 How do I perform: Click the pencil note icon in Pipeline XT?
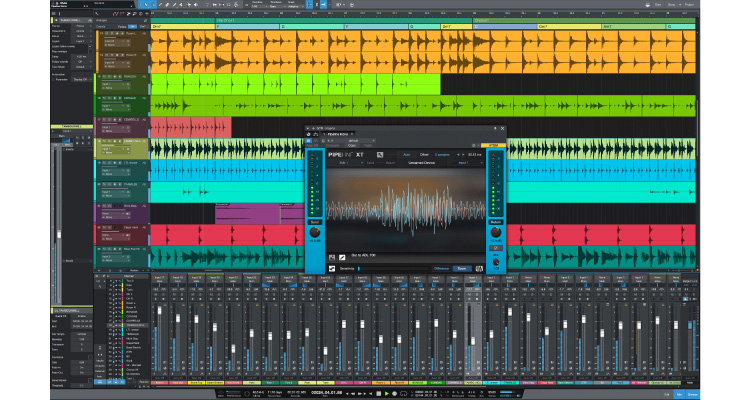click(x=342, y=257)
